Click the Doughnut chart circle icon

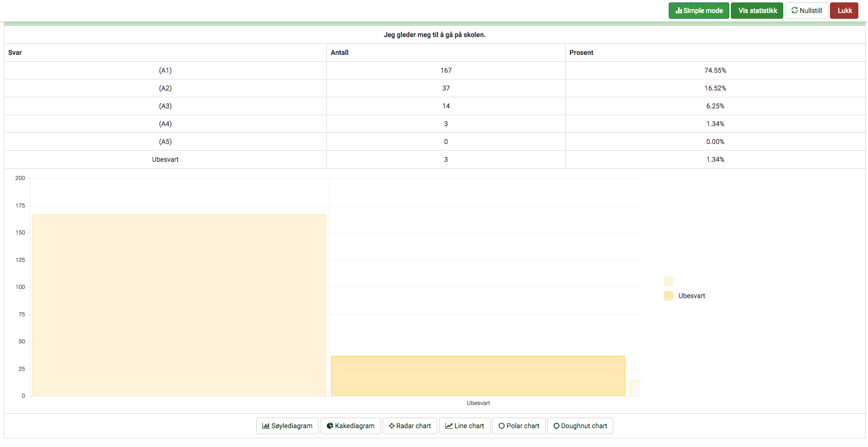[x=557, y=426]
